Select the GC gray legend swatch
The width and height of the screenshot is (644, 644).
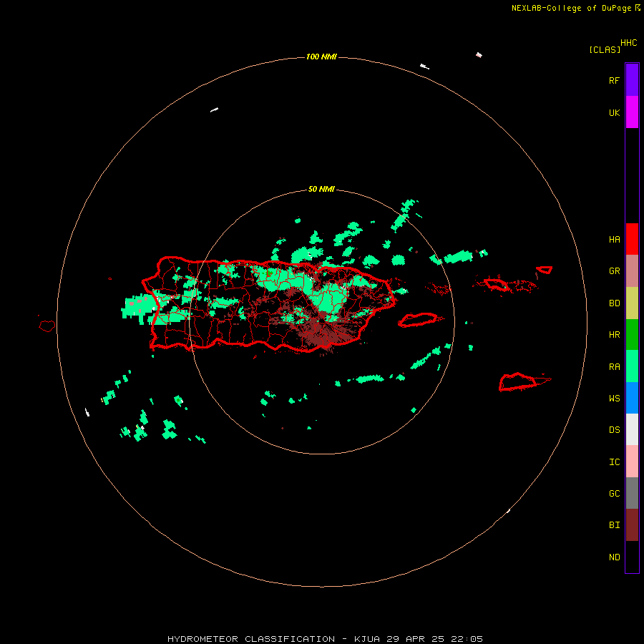click(x=632, y=493)
